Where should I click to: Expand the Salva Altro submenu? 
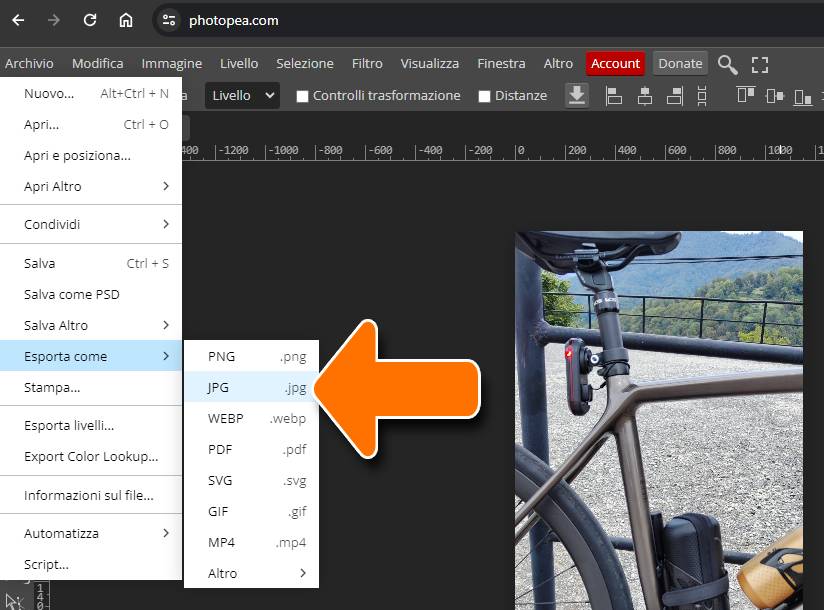pos(91,325)
